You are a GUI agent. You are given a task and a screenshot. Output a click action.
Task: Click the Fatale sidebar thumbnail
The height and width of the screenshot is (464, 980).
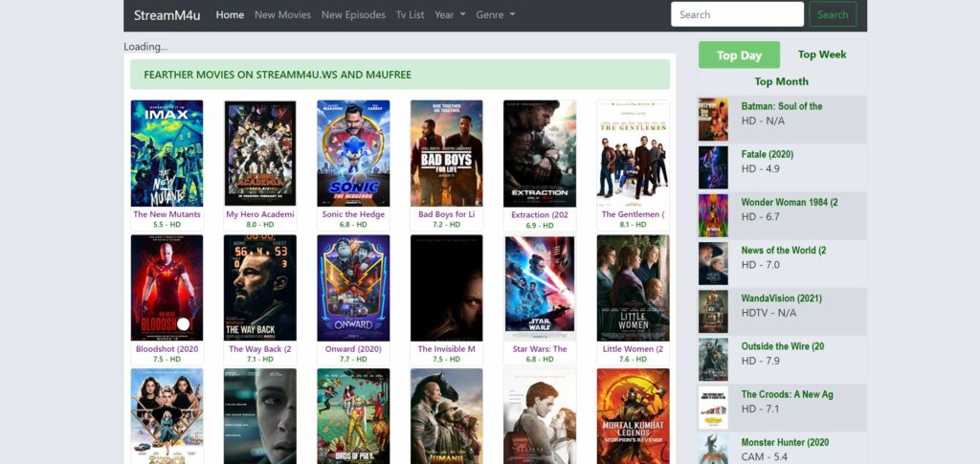pos(713,167)
